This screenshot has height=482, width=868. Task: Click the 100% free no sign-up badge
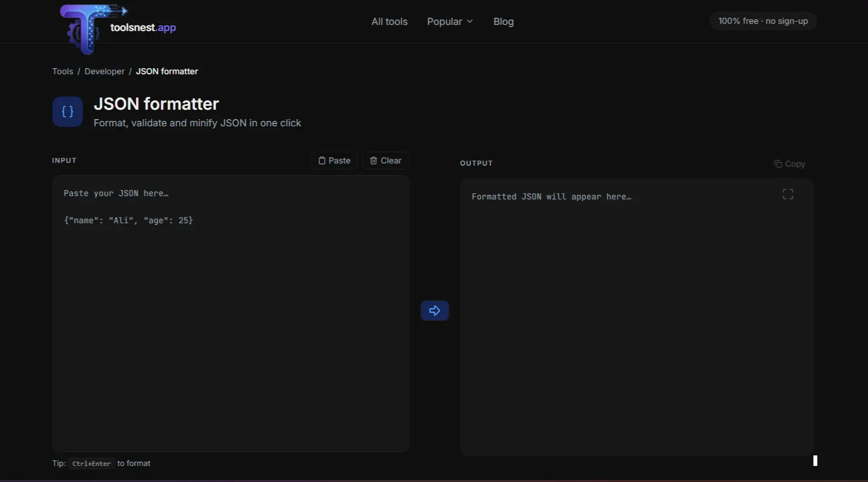point(763,21)
